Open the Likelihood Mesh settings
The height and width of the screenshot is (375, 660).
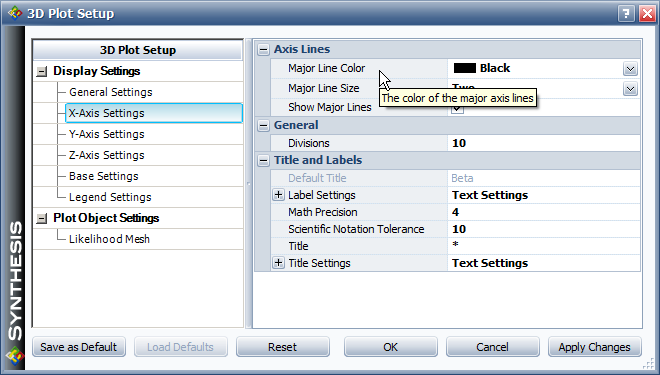(x=109, y=239)
